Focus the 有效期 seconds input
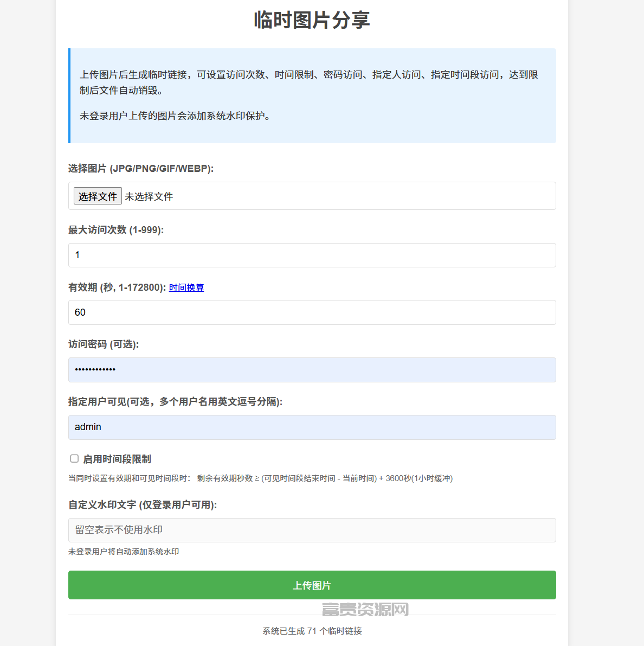This screenshot has height=646, width=644. 312,312
